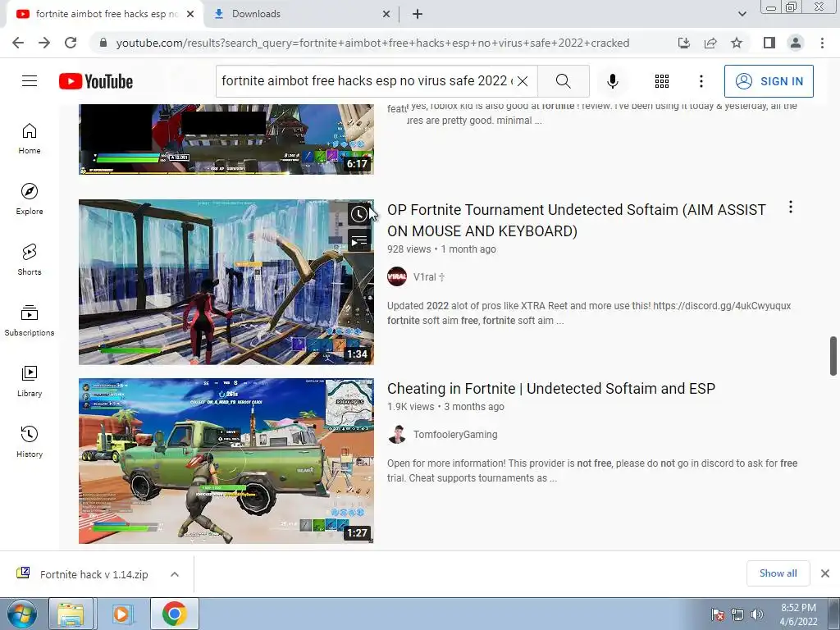Viewport: 840px width, 630px height.
Task: Click the magnifier search button
Action: [x=563, y=81]
